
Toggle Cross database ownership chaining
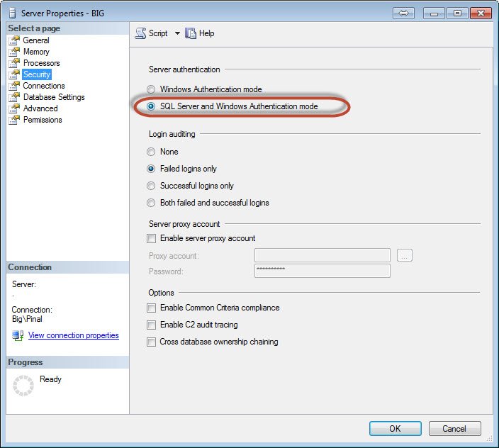(152, 342)
